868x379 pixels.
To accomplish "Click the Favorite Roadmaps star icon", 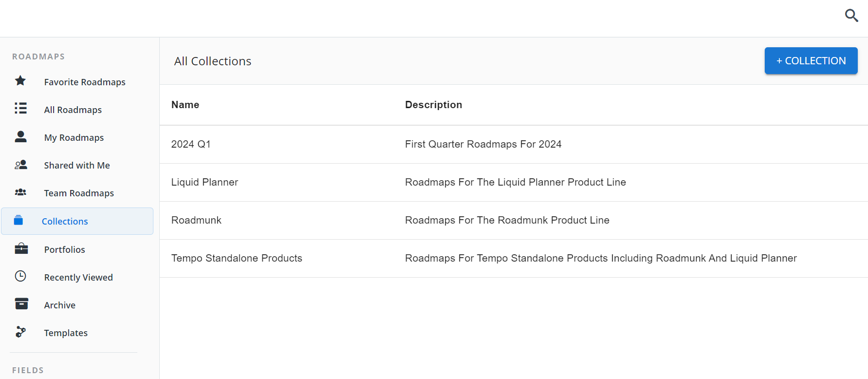I will click(20, 81).
